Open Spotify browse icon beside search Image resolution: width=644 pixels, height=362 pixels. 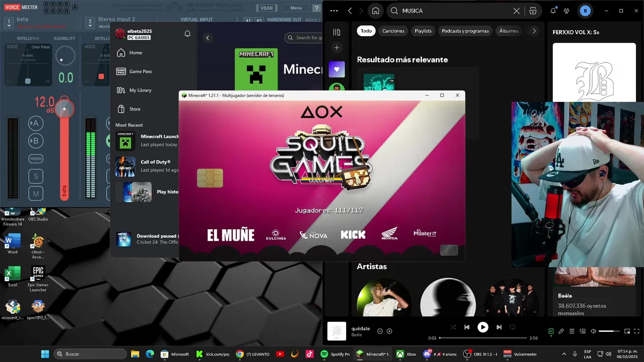point(533,11)
